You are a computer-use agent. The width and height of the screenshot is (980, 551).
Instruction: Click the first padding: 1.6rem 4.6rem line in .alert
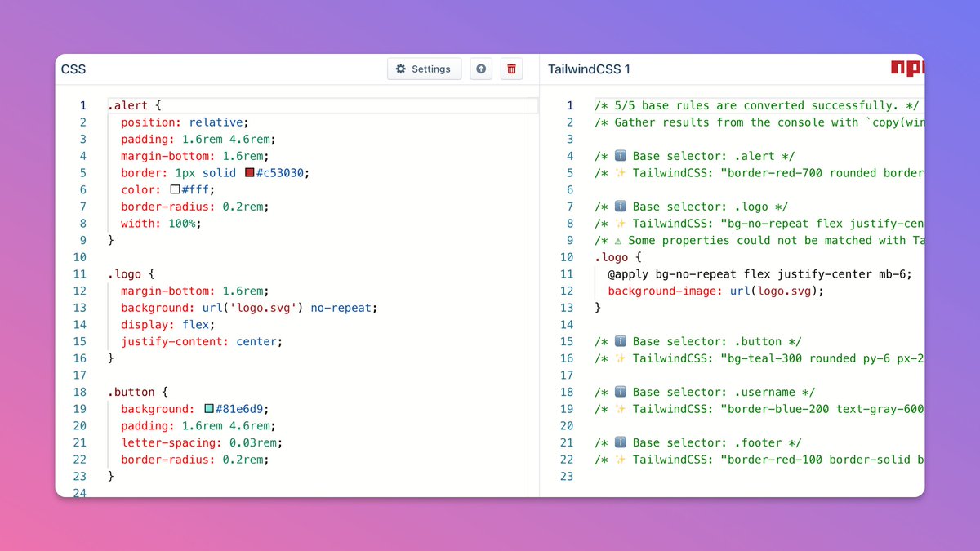click(198, 139)
